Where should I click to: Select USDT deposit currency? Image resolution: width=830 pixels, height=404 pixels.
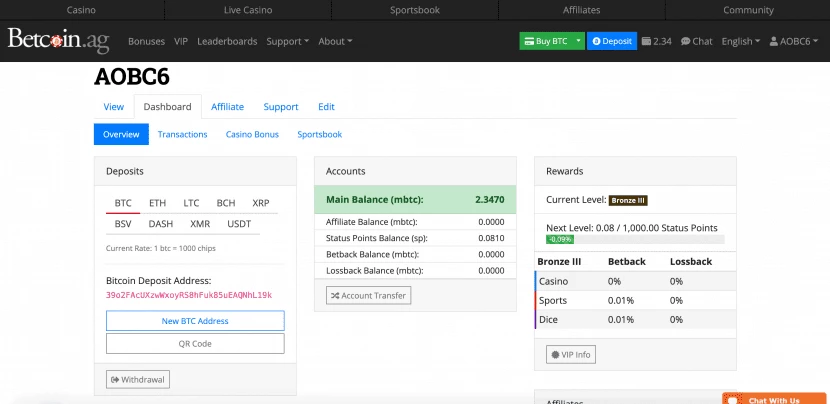pyautogui.click(x=239, y=223)
